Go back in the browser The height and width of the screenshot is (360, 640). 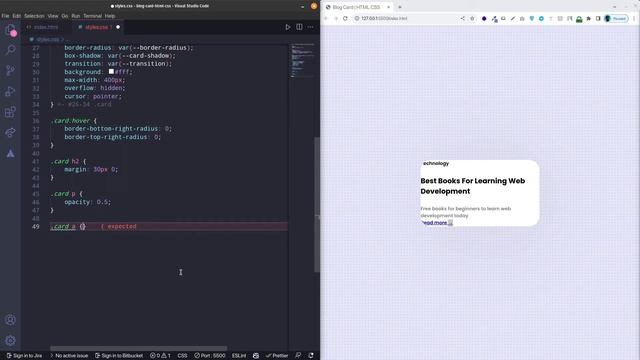(x=326, y=18)
